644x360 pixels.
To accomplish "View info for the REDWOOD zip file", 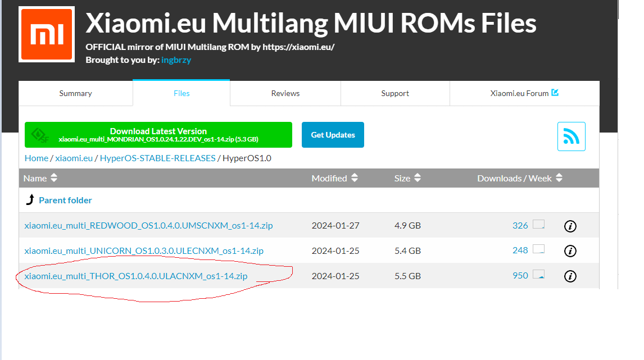I will pyautogui.click(x=570, y=226).
